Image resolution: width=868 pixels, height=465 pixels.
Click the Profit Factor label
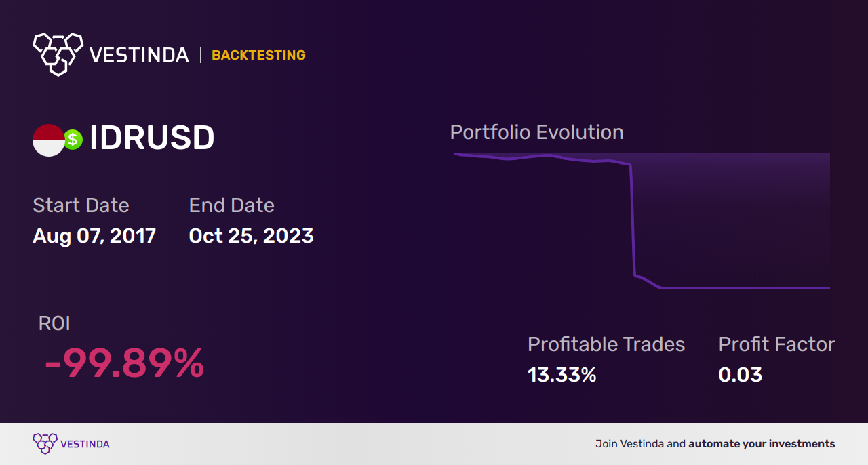[776, 344]
